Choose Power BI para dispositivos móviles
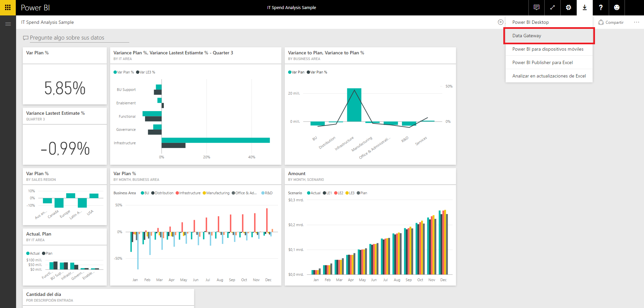The height and width of the screenshot is (308, 644). coord(548,49)
